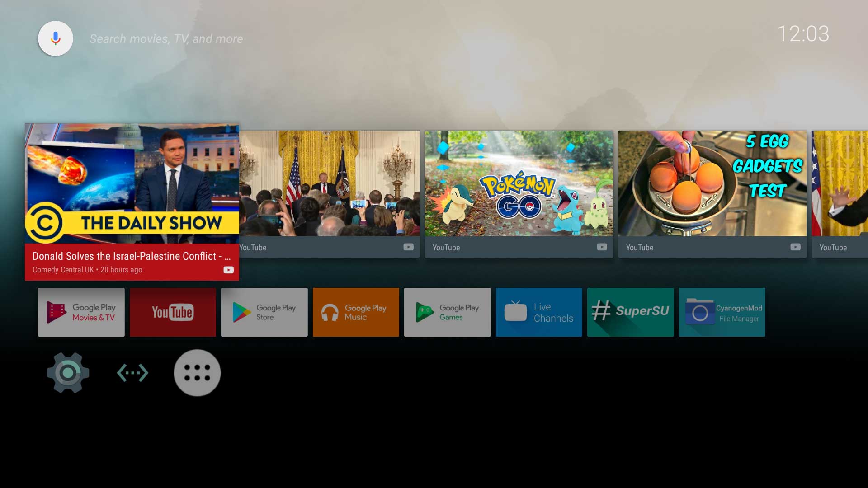Viewport: 868px width, 488px height.
Task: Open Google Play Store
Action: [264, 312]
